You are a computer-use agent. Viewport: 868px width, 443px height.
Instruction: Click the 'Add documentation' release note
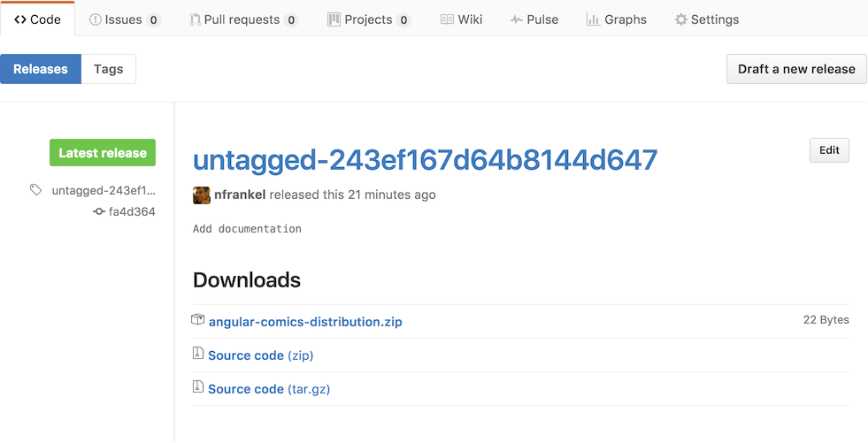[247, 228]
